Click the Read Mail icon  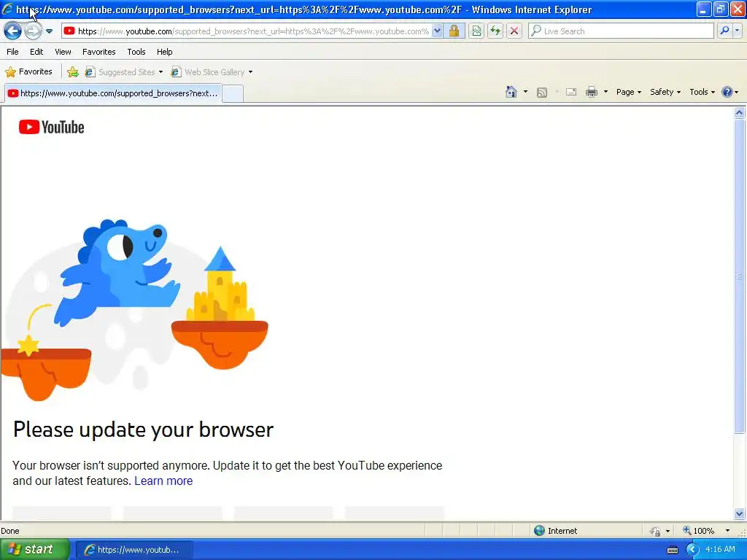click(571, 92)
